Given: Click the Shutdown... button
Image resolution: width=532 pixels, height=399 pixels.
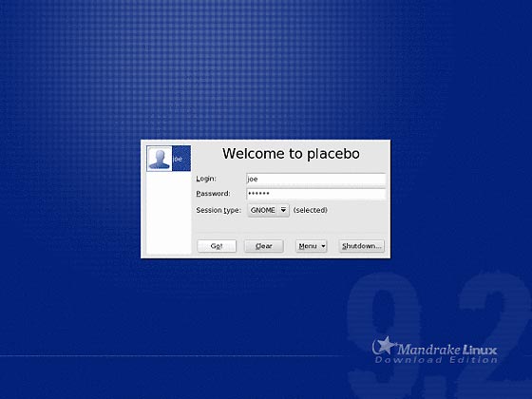Looking at the screenshot, I should pyautogui.click(x=361, y=246).
